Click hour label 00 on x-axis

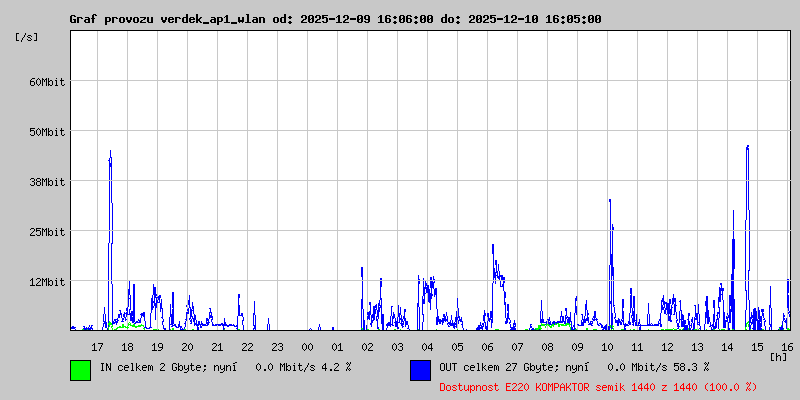307,347
